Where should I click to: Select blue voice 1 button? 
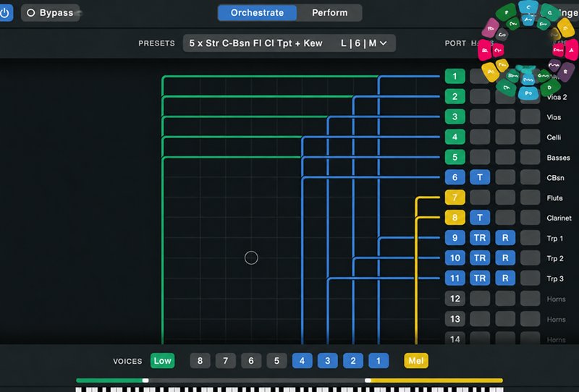(379, 361)
